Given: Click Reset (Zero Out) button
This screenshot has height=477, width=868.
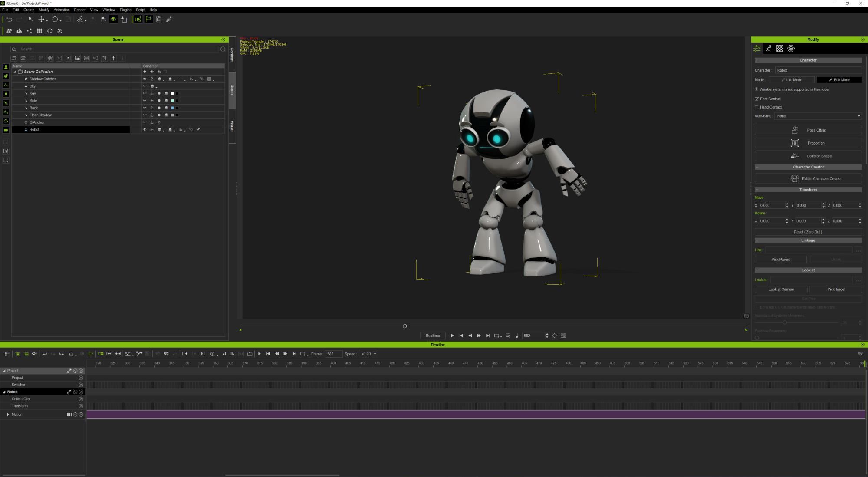Looking at the screenshot, I should (x=808, y=232).
